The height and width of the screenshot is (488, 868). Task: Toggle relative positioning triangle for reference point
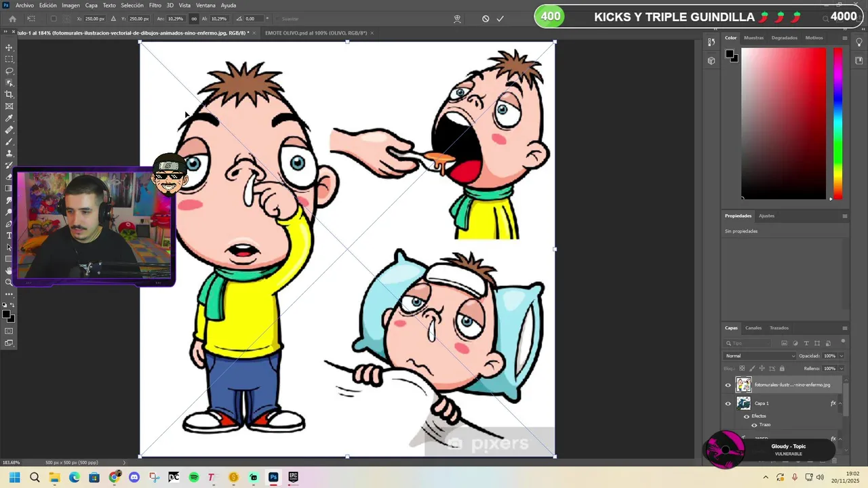113,19
